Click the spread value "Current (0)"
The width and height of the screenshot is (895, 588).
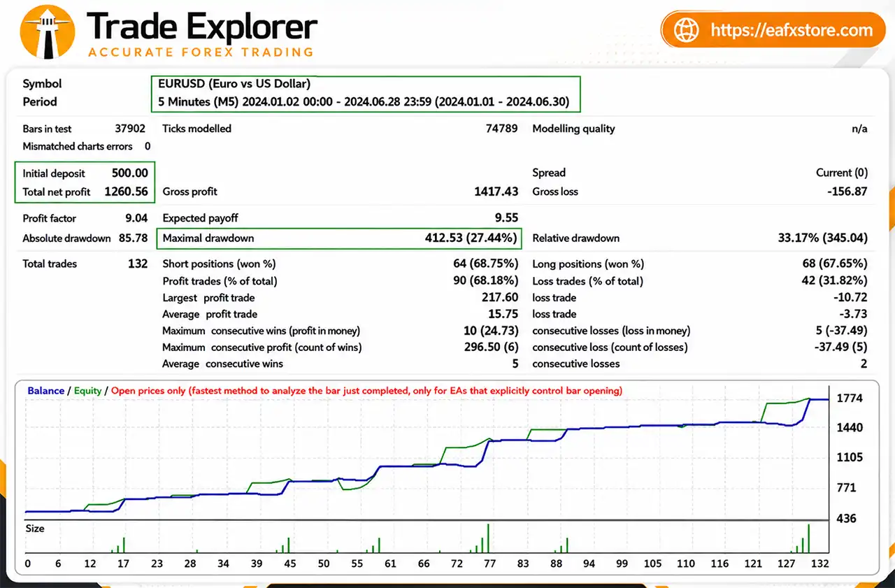pos(842,173)
